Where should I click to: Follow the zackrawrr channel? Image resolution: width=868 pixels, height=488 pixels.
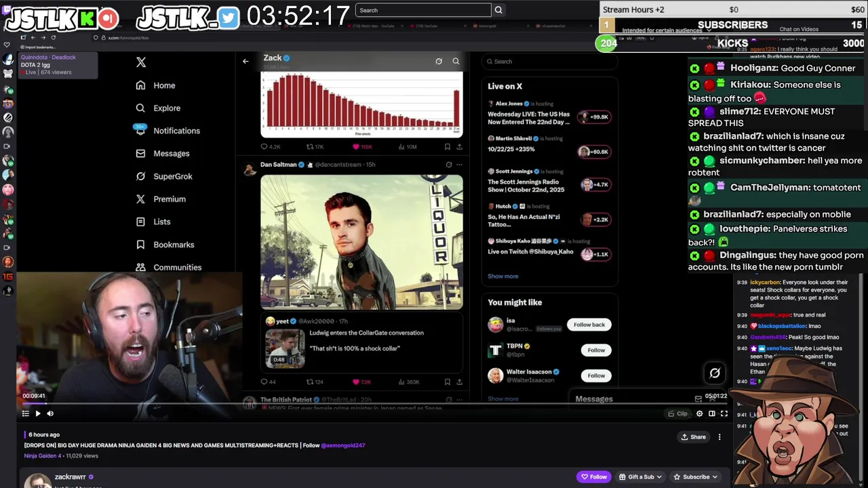[593, 476]
